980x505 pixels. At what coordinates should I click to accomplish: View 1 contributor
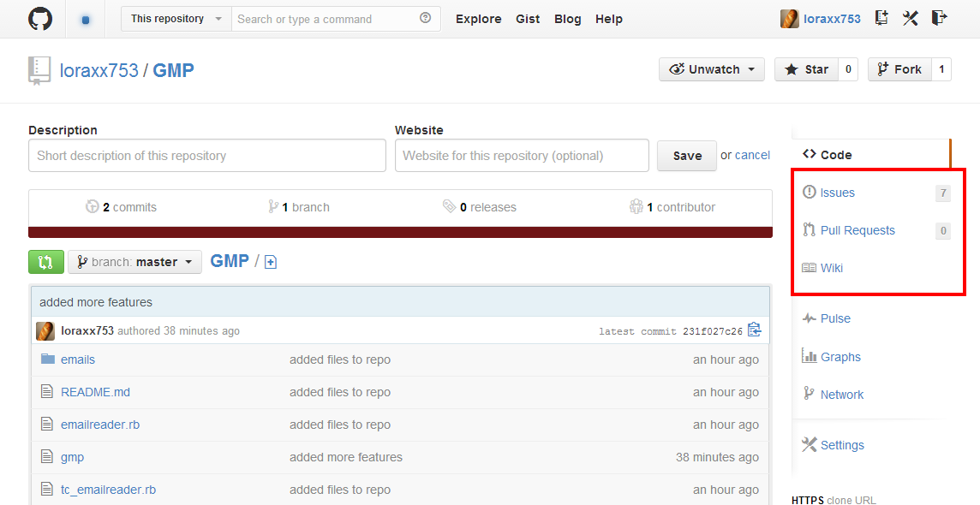click(672, 206)
